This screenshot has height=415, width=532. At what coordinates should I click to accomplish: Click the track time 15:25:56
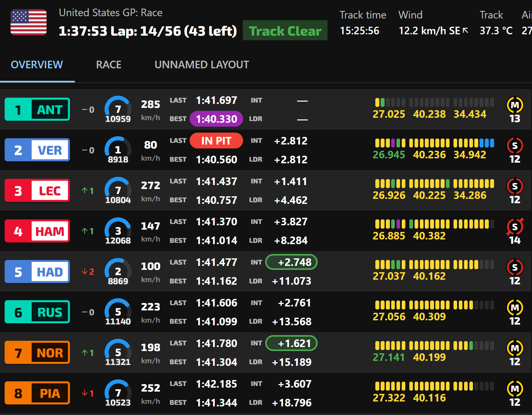(x=360, y=31)
